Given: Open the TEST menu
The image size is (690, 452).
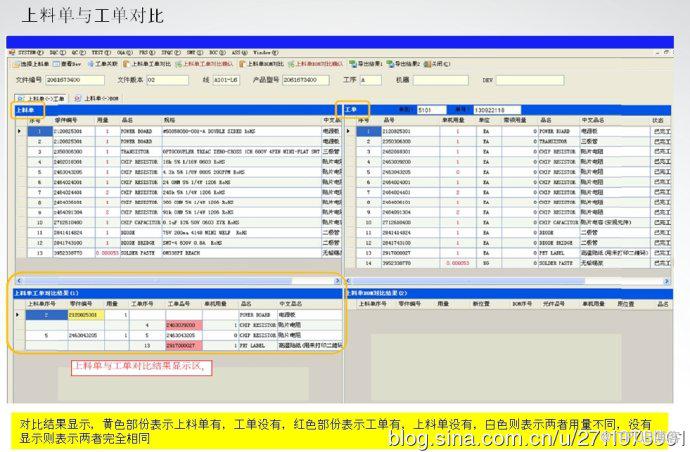Looking at the screenshot, I should click(x=101, y=52).
